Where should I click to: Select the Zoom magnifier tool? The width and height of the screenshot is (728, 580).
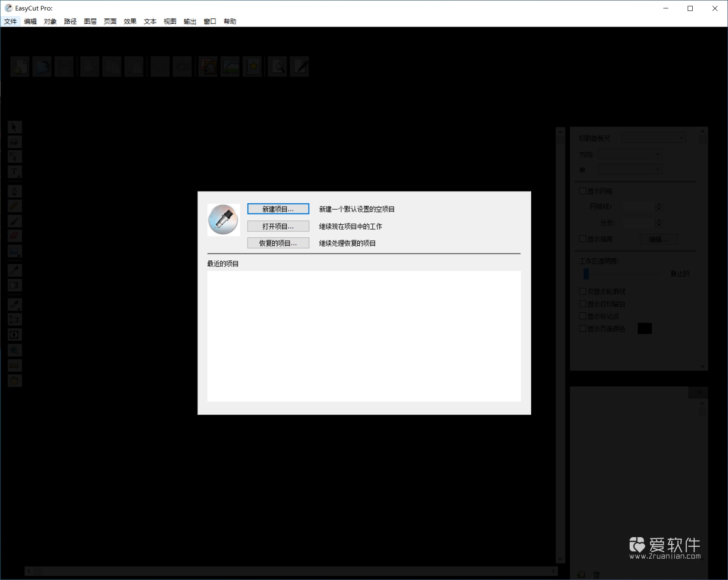[14, 350]
